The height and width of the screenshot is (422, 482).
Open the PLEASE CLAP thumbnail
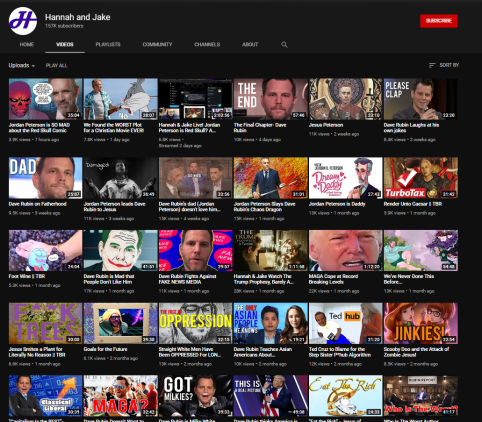pos(420,99)
